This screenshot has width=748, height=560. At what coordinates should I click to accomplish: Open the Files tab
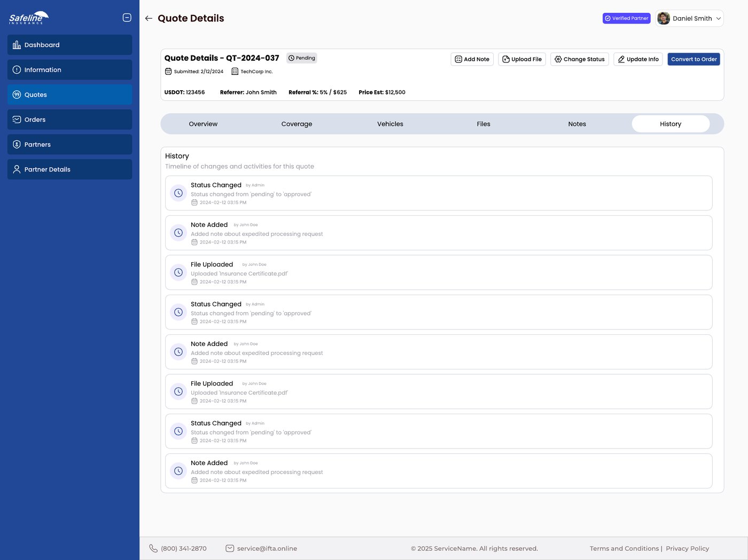click(484, 124)
